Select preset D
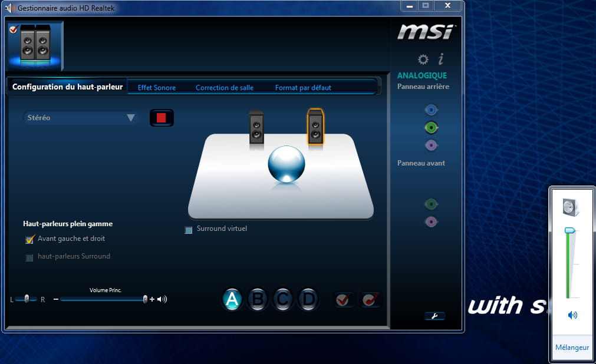This screenshot has height=364, width=596. pos(308,299)
